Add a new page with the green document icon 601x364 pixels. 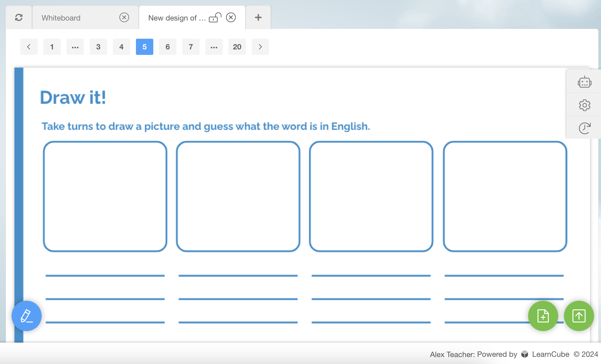543,316
